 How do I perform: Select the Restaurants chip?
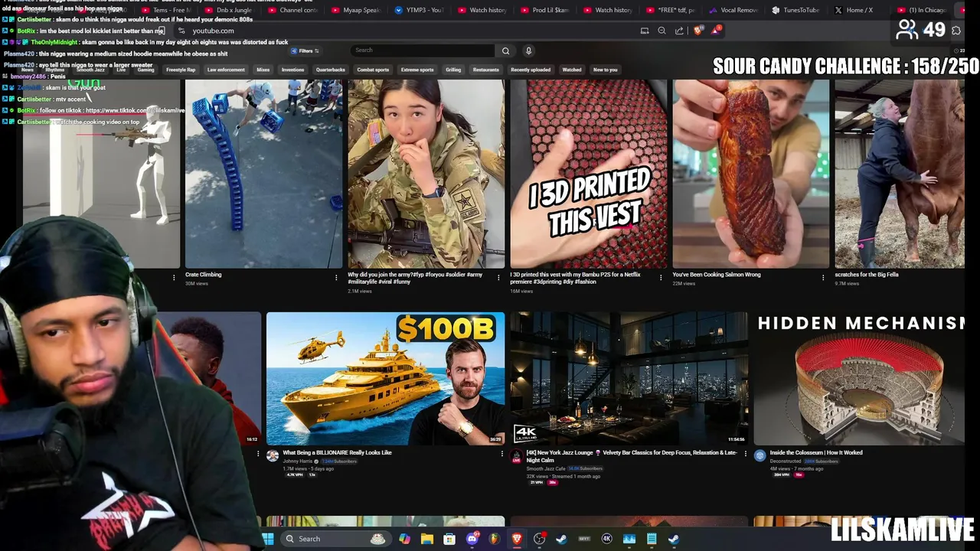coord(486,70)
